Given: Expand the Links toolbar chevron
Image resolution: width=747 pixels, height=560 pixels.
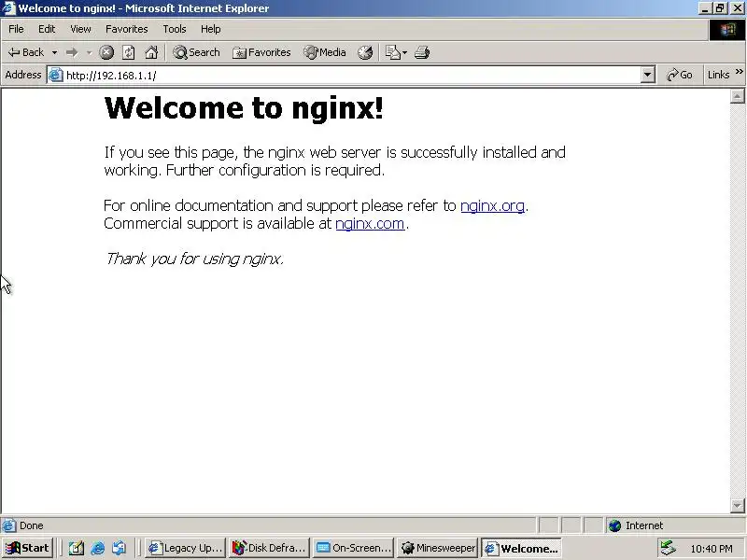Looking at the screenshot, I should pyautogui.click(x=739, y=72).
